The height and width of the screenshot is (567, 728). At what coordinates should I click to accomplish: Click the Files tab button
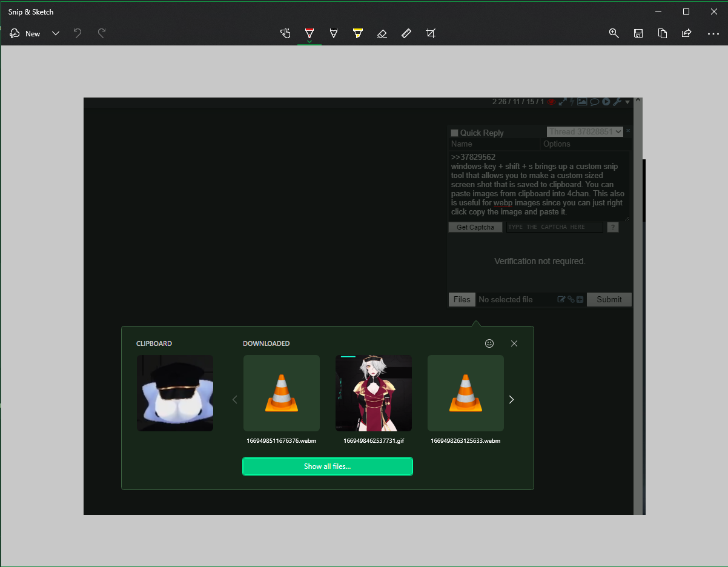pyautogui.click(x=462, y=299)
